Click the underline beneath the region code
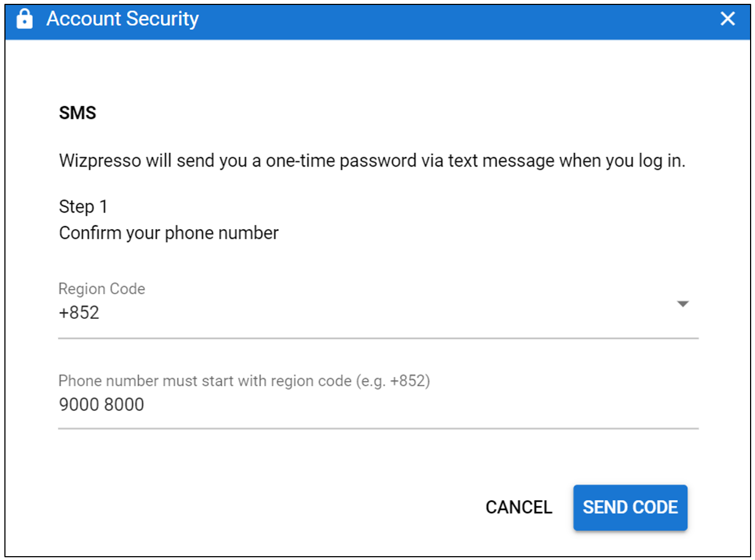This screenshot has width=755, height=560. click(378, 339)
